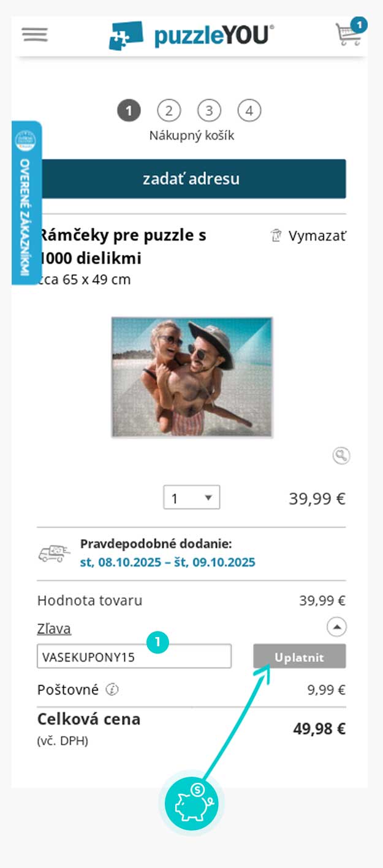This screenshot has height=868, width=383.
Task: Open the hamburger menu
Action: [x=35, y=34]
